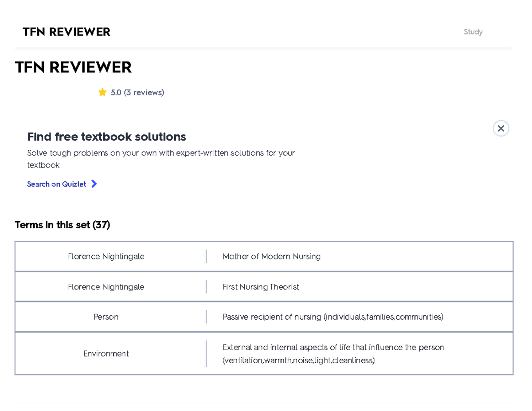532x411 pixels.
Task: Click the divider of the Person card row
Action: pyautogui.click(x=207, y=317)
